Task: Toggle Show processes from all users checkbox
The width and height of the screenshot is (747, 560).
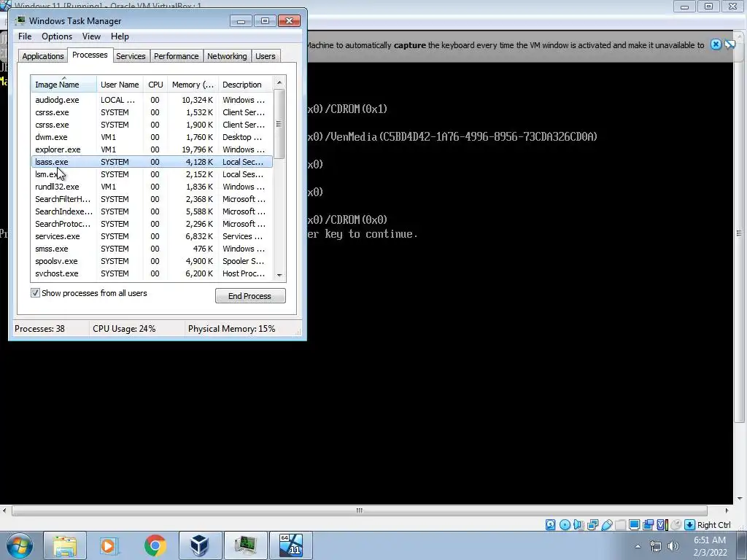Action: pos(35,293)
